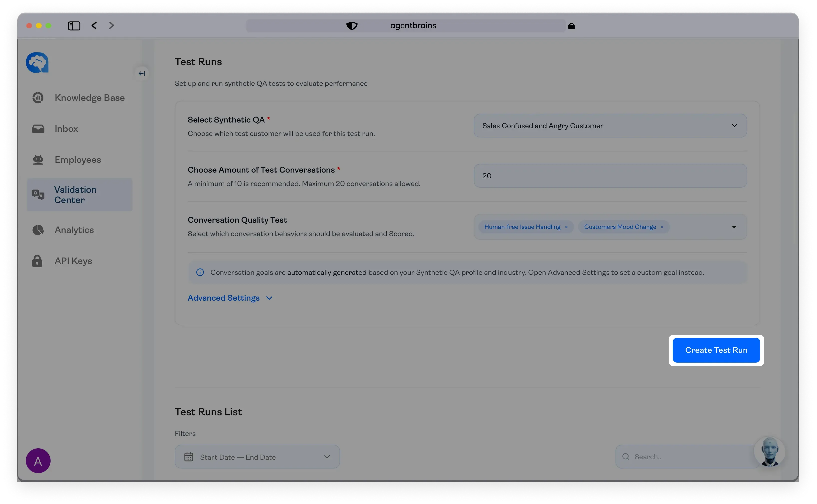Open the Select Synthetic QA dropdown

coord(610,126)
